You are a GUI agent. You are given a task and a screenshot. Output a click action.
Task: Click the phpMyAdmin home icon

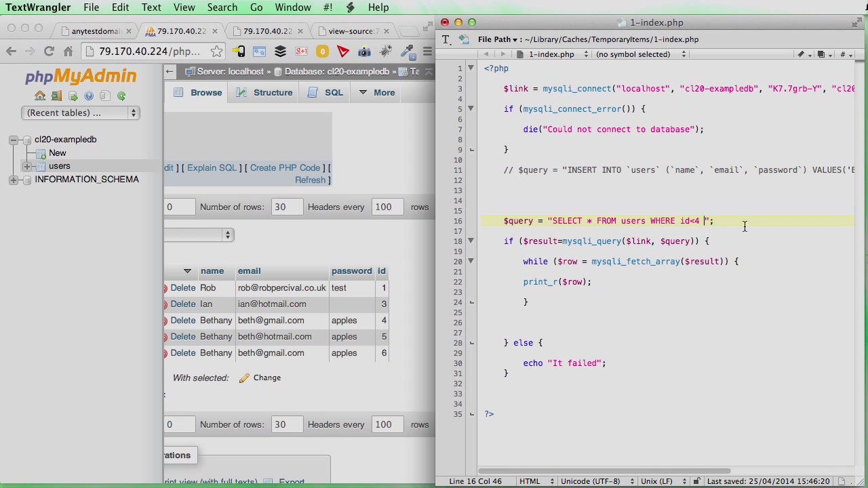pyautogui.click(x=40, y=96)
